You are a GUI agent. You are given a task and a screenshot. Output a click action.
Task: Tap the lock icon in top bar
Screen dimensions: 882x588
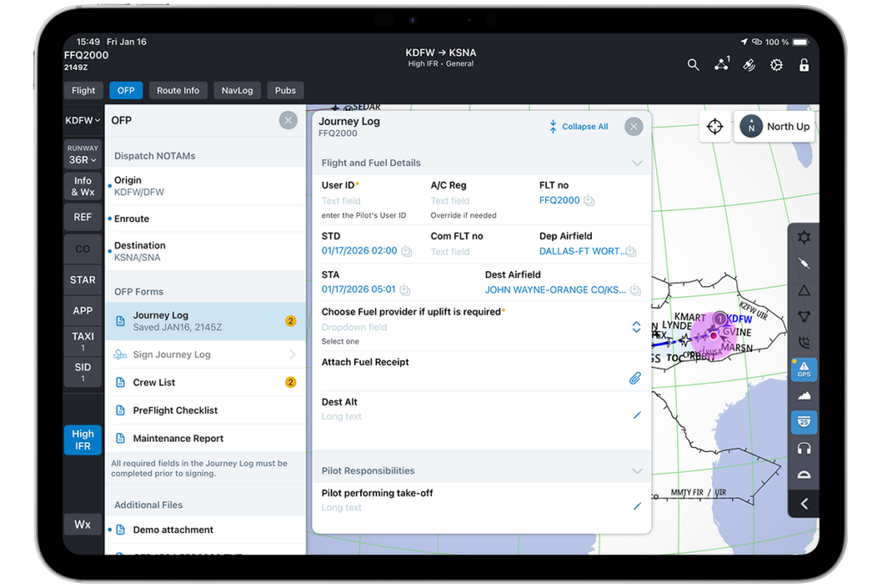click(x=804, y=65)
